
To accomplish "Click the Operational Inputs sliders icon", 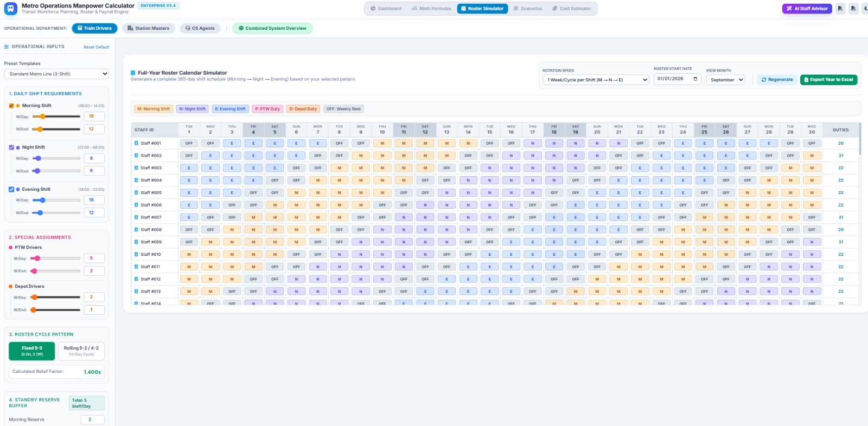I will pos(7,47).
